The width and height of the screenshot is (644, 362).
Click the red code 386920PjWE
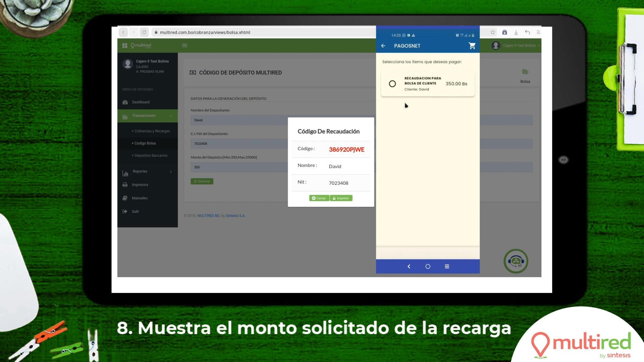pos(346,149)
